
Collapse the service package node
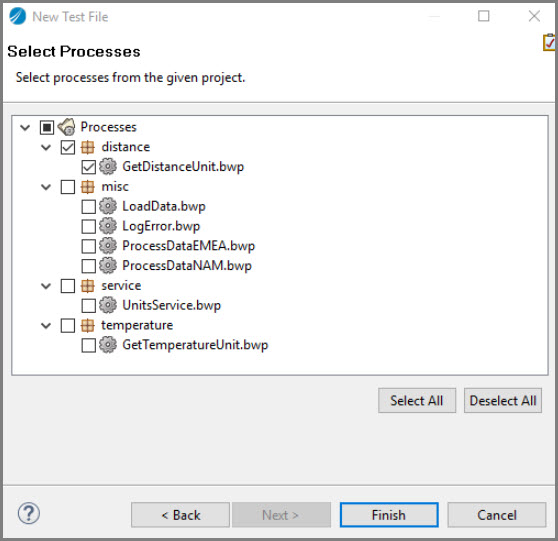(46, 286)
